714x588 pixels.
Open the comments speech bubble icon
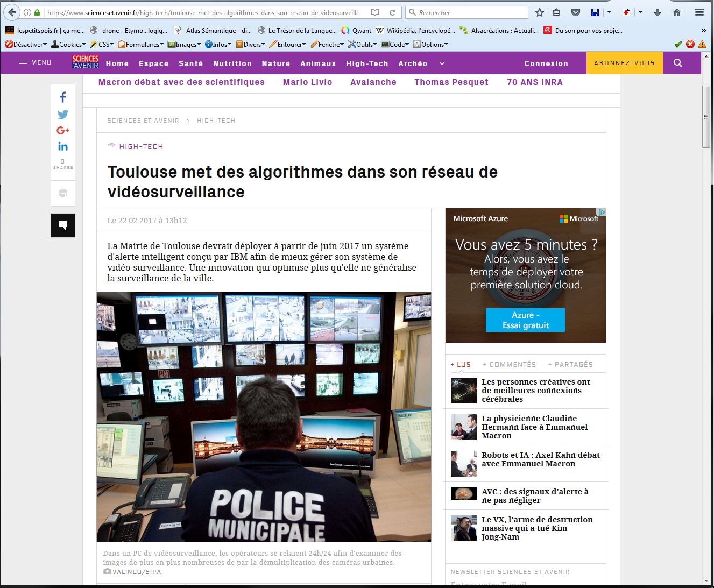point(63,225)
